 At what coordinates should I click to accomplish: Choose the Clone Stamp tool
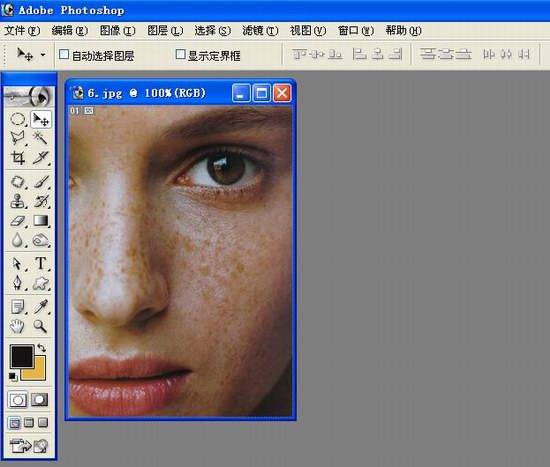18,201
